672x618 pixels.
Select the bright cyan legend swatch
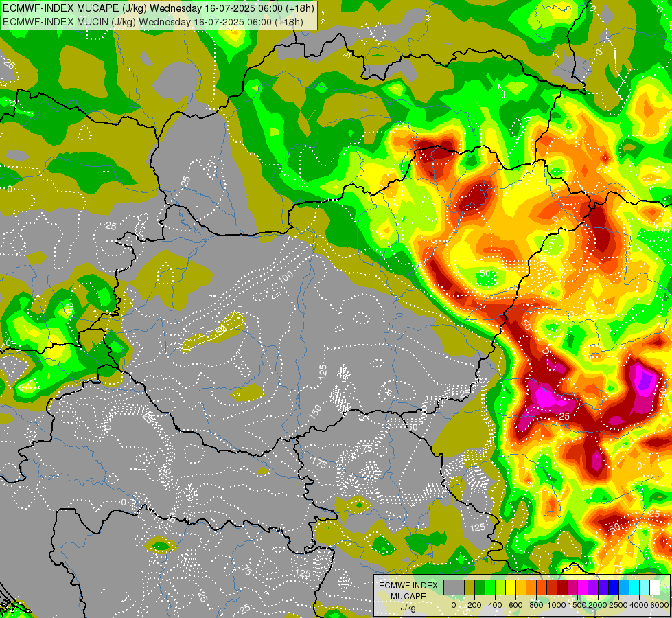[x=635, y=587]
